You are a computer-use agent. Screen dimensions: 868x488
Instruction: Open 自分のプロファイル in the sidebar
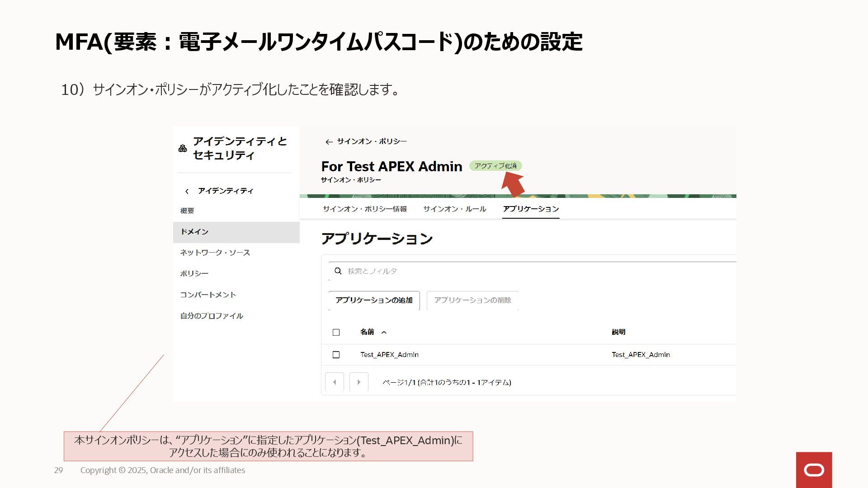(212, 316)
